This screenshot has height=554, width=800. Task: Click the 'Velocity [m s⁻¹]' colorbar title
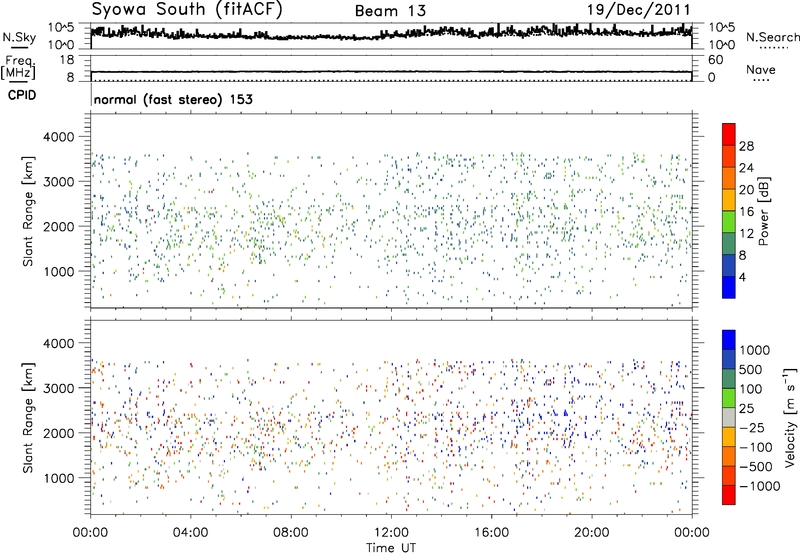(790, 417)
